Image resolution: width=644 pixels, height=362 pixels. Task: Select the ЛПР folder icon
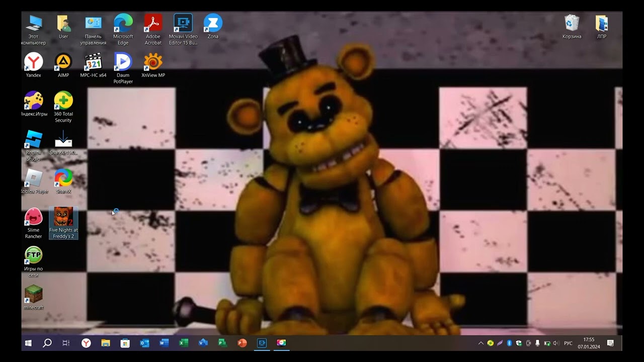pos(602,27)
